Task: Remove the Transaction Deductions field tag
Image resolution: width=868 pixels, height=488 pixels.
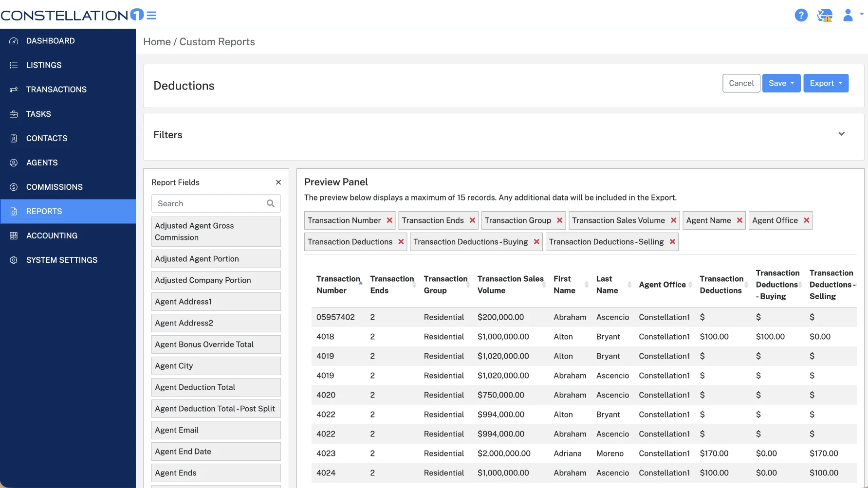Action: point(401,242)
